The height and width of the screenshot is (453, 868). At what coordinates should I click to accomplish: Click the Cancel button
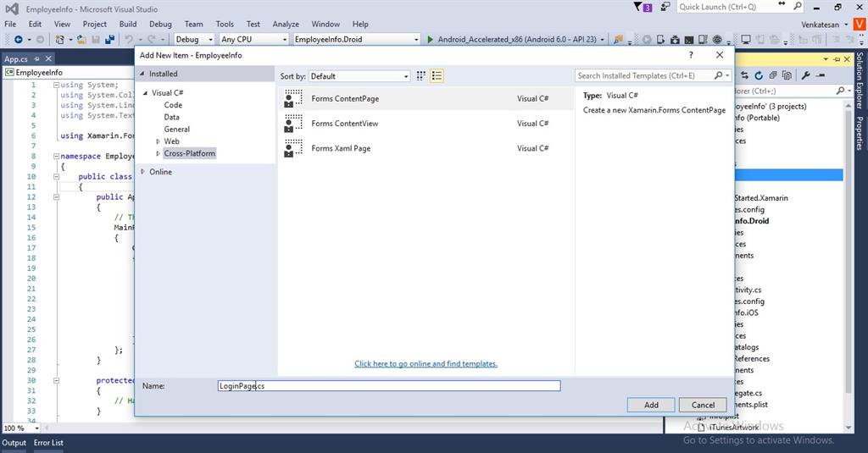(x=703, y=405)
